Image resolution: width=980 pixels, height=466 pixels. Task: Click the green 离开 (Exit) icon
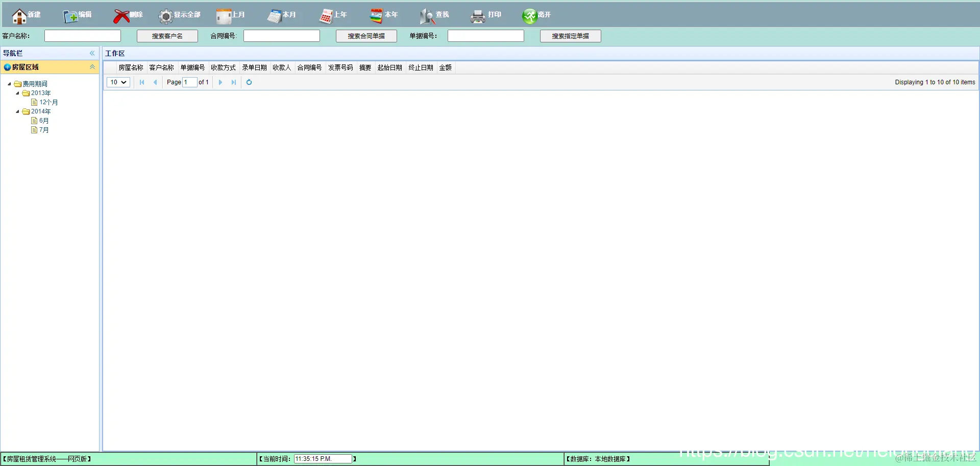pos(529,16)
